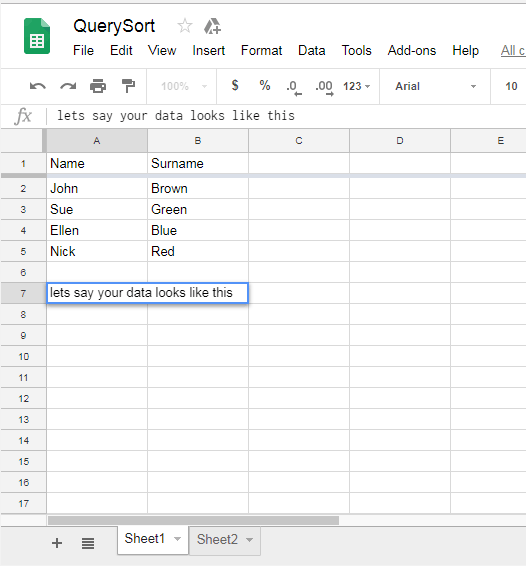
Task: Select the cell containing 'John'
Action: [97, 188]
